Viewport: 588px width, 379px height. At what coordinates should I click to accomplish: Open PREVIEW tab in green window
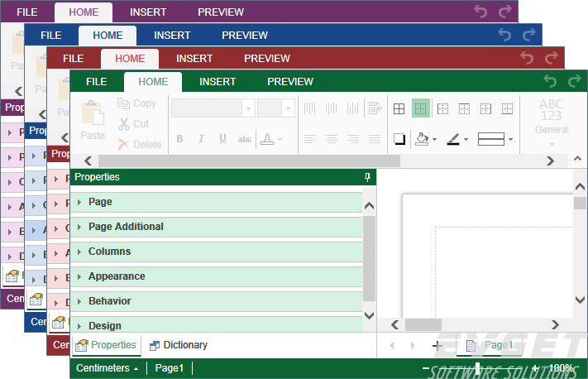pos(290,81)
